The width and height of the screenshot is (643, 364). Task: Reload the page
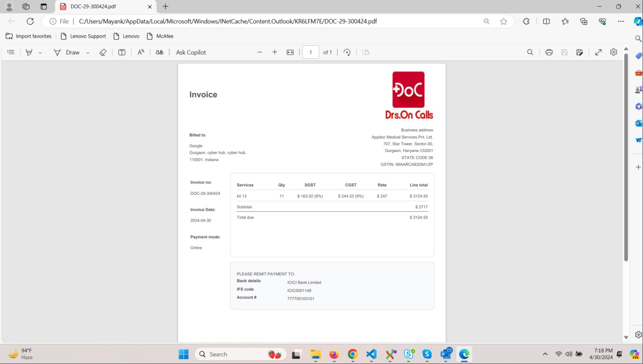point(30,21)
